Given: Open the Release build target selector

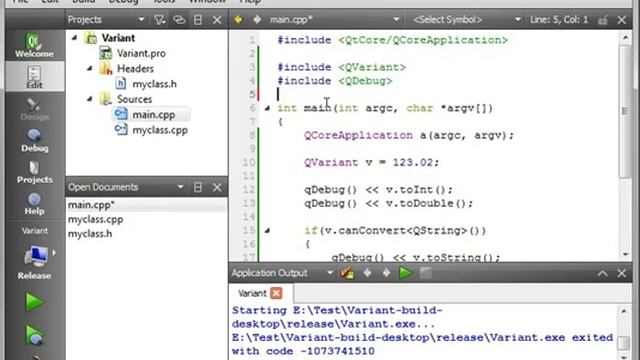Looking at the screenshot, I should pos(34,261).
